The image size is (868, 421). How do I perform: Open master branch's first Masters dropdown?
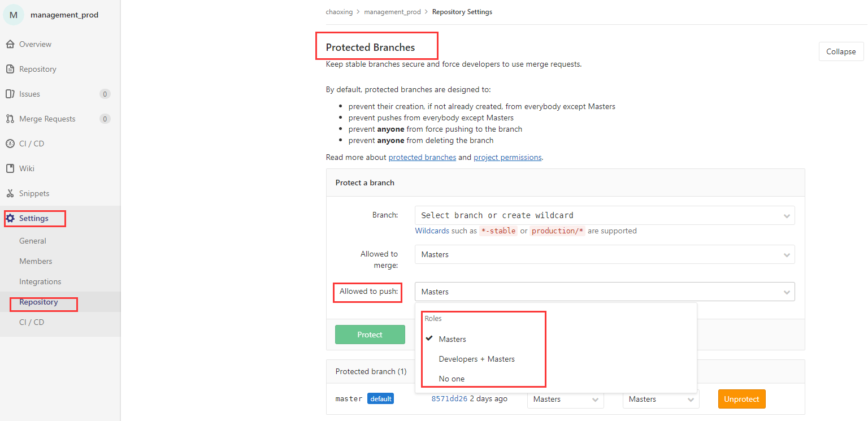(566, 399)
